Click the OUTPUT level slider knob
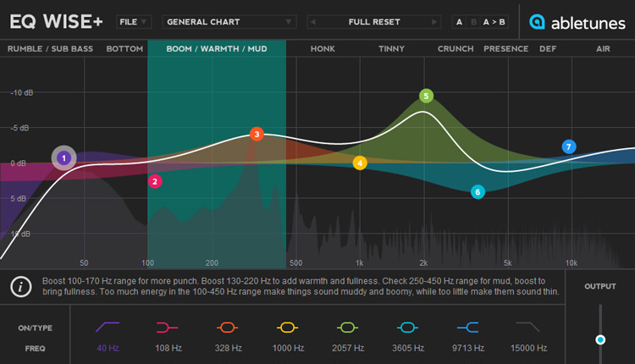Image resolution: width=635 pixels, height=364 pixels. pos(600,339)
